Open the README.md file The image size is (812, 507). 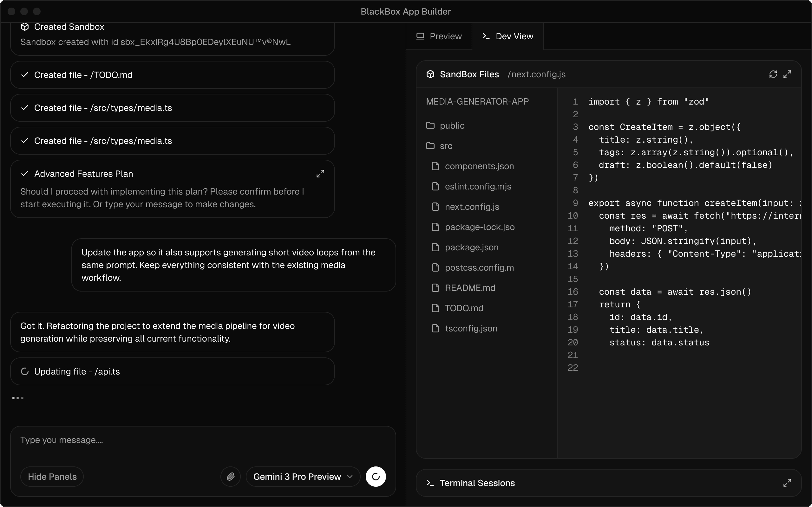click(470, 288)
